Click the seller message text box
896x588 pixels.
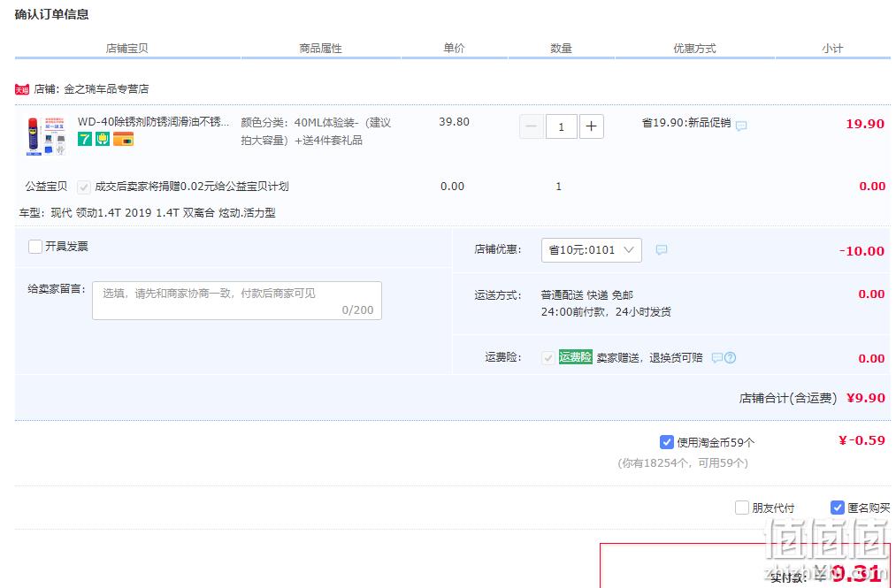tap(236, 301)
